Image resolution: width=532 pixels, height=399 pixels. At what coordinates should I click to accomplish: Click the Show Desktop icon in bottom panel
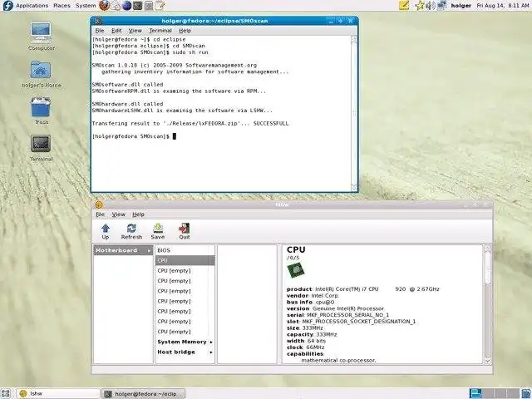[x=6, y=393]
